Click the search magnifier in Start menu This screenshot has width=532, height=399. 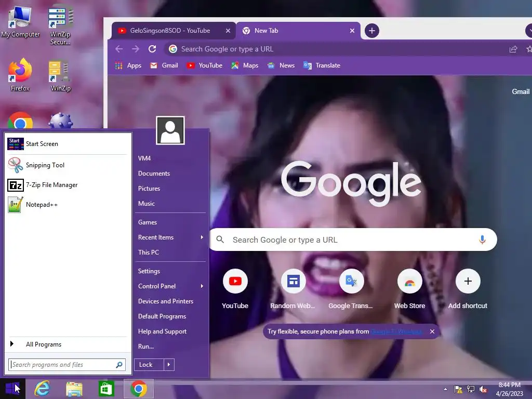[x=119, y=365]
